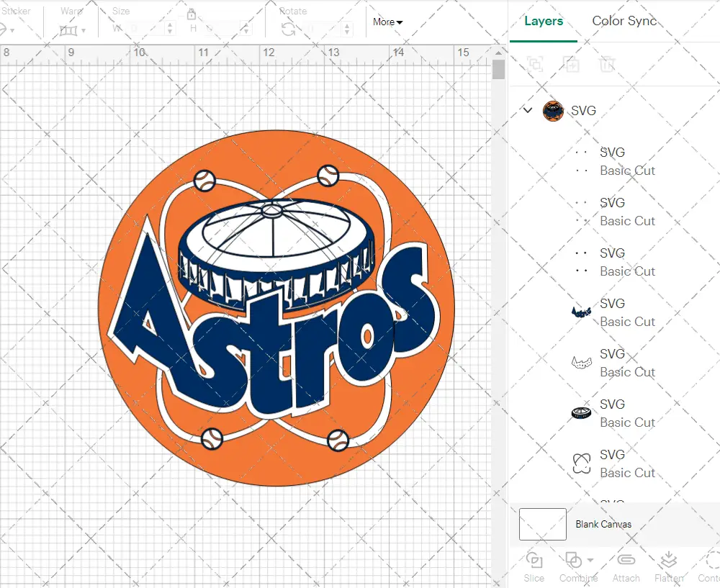
Task: Open the Color Sync tab
Action: pyautogui.click(x=624, y=21)
